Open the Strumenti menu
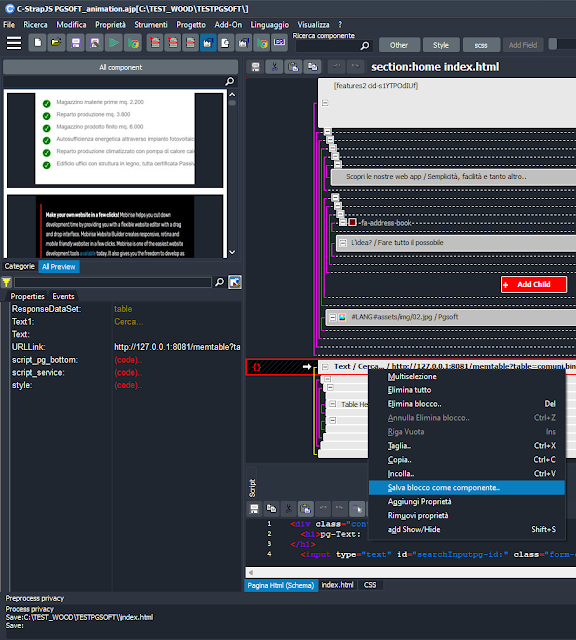 [x=151, y=25]
